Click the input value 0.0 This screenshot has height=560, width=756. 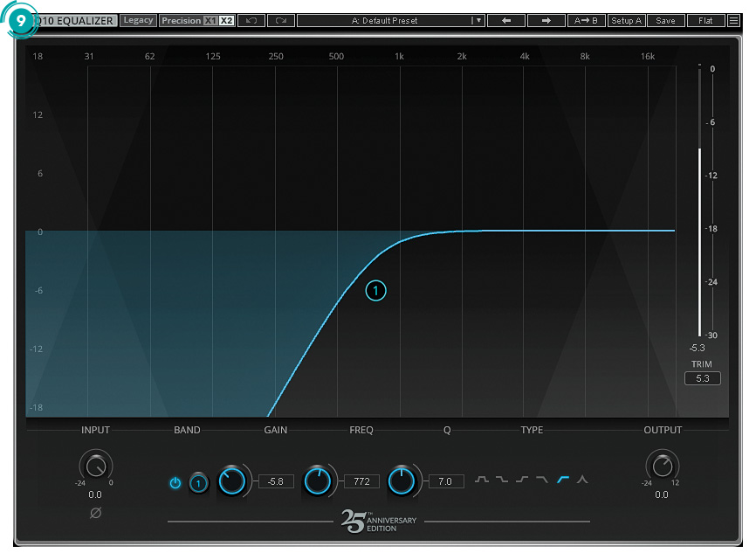[x=95, y=494]
